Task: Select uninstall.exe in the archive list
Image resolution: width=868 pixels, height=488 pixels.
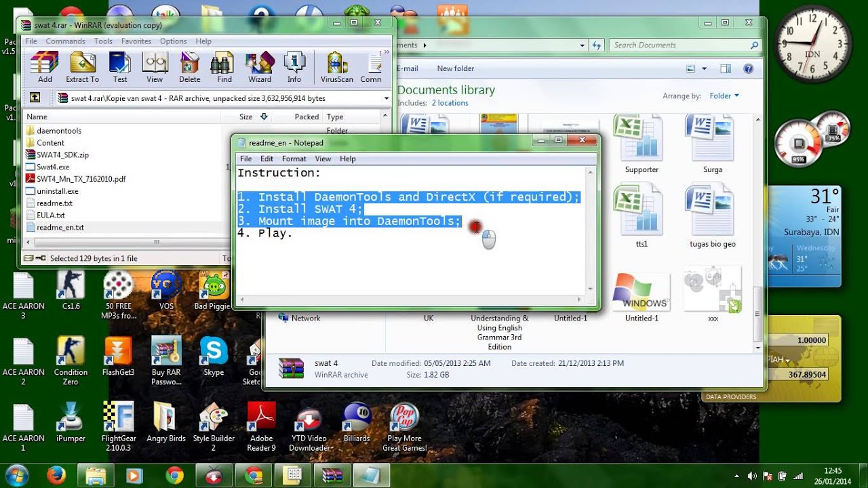Action: 58,191
